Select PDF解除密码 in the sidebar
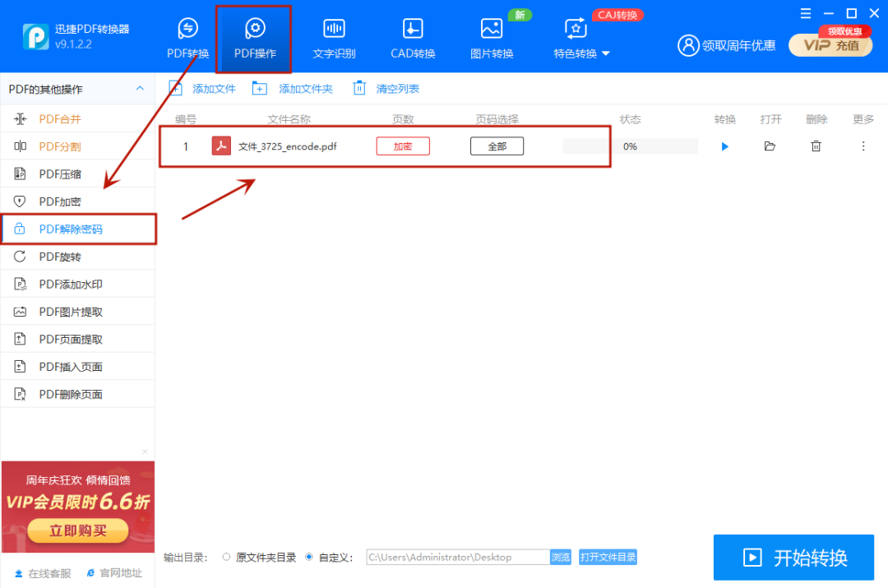 (79, 229)
